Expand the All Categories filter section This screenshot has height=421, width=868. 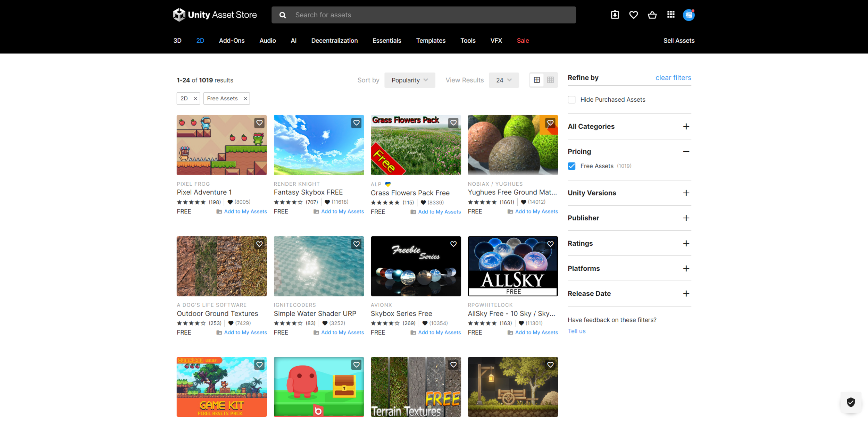[686, 127]
